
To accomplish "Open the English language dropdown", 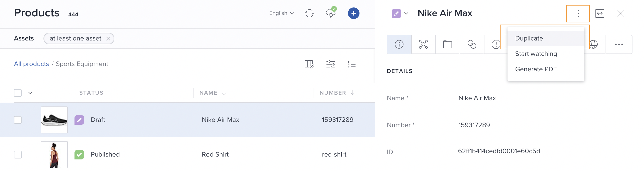I will (281, 13).
